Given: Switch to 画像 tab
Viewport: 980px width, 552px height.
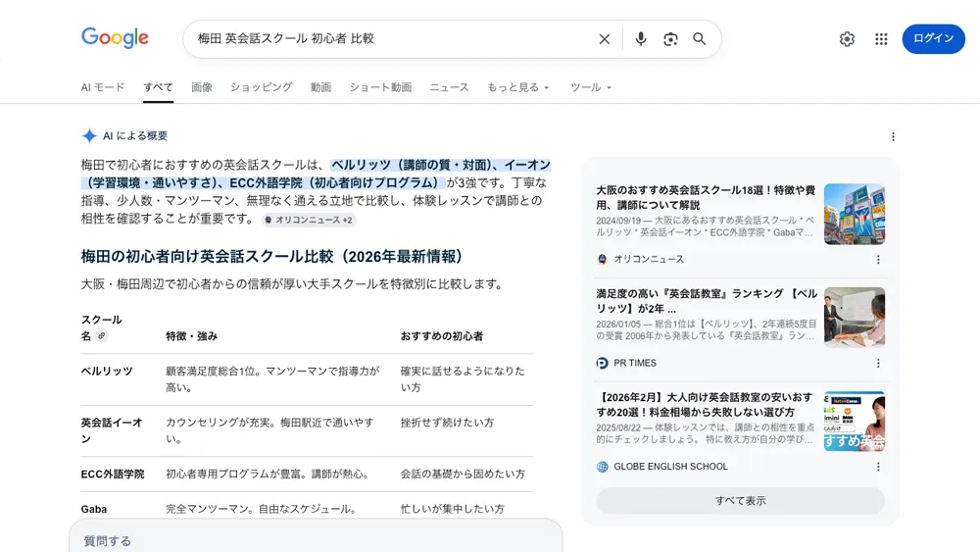Looking at the screenshot, I should [x=201, y=87].
